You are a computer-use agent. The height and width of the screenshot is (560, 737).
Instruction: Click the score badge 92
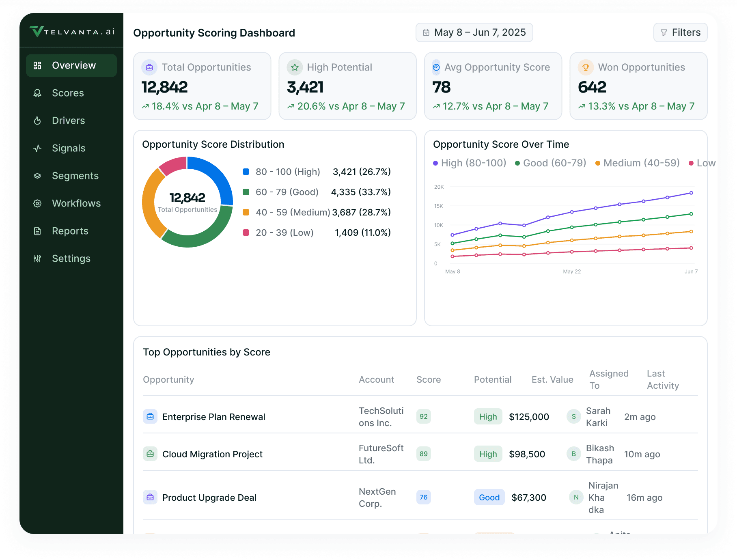click(424, 417)
